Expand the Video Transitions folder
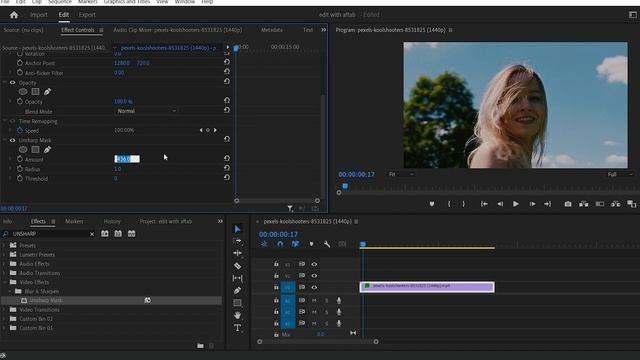This screenshot has height=360, width=640. (4, 310)
